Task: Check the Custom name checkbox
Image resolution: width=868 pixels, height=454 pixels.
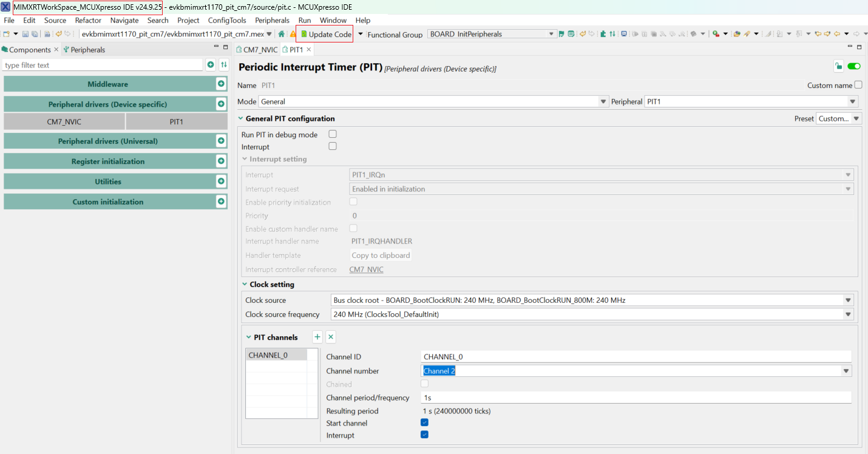Action: point(856,85)
